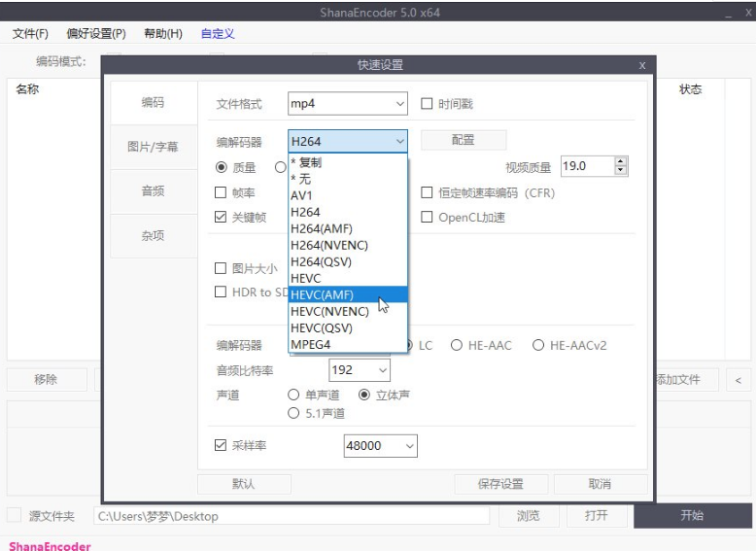Switch to the 杂项 tab
756x551 pixels.
tap(154, 235)
